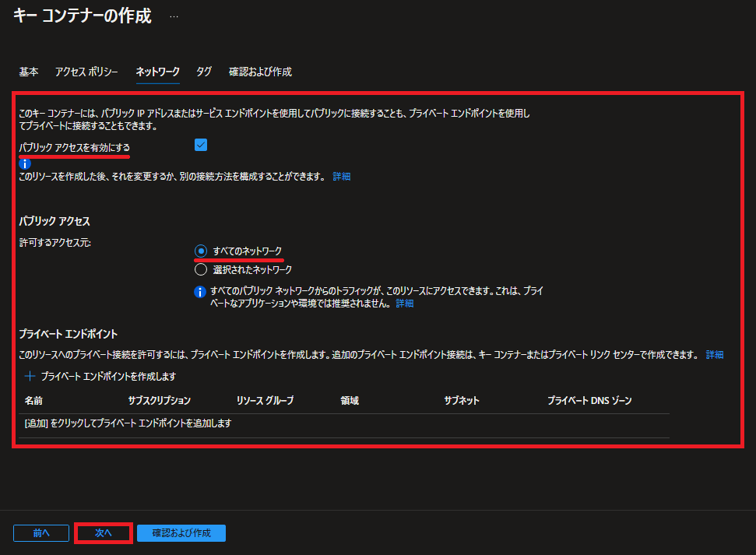This screenshot has width=756, height=555.
Task: Click the サブネット column header
Action: (462, 401)
